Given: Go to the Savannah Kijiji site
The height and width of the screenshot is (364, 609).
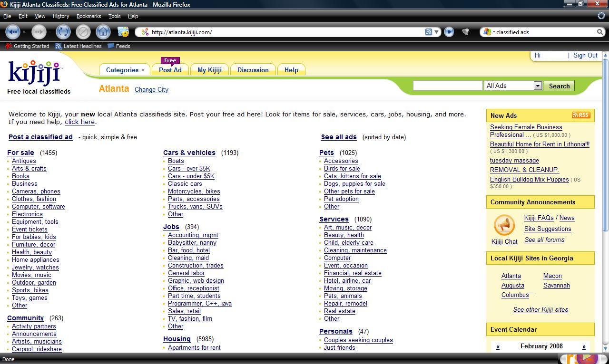Looking at the screenshot, I should point(557,285).
